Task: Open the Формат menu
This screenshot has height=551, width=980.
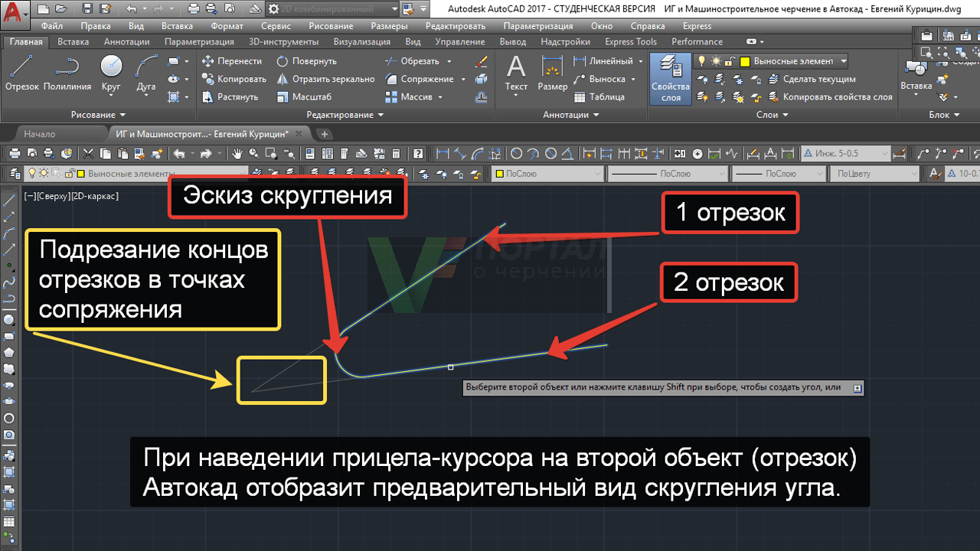Action: 227,26
